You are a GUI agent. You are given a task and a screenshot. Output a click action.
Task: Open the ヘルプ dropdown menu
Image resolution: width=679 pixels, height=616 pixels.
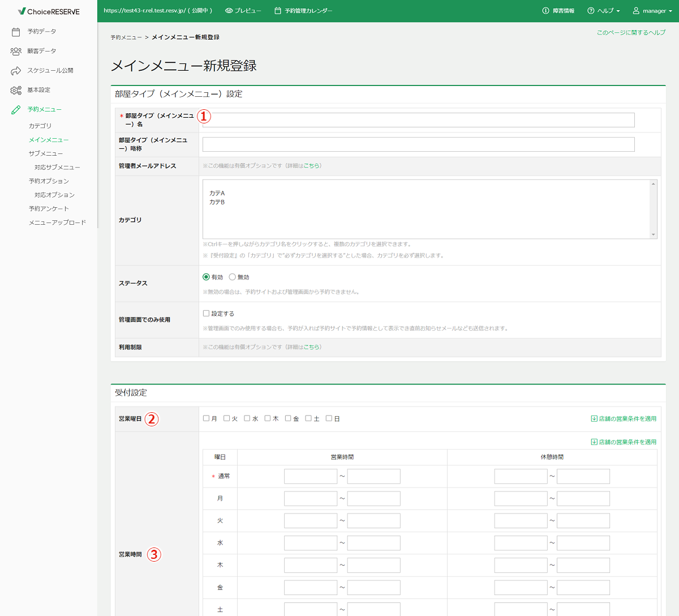604,11
